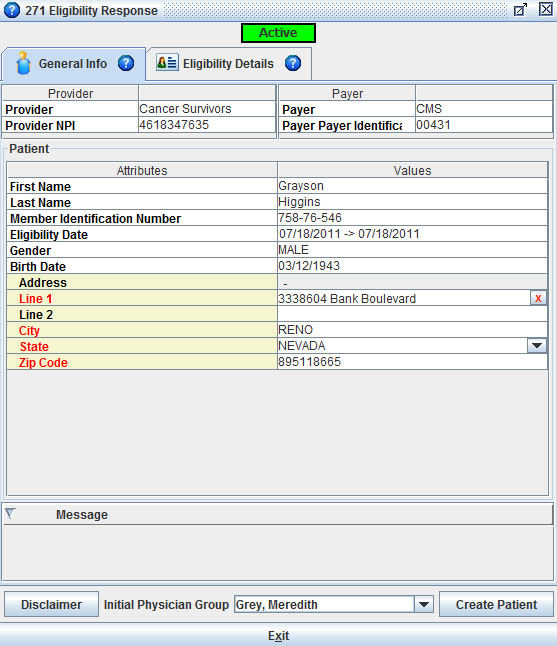The height and width of the screenshot is (646, 557).
Task: Click the Disclaimer button
Action: pyautogui.click(x=51, y=604)
